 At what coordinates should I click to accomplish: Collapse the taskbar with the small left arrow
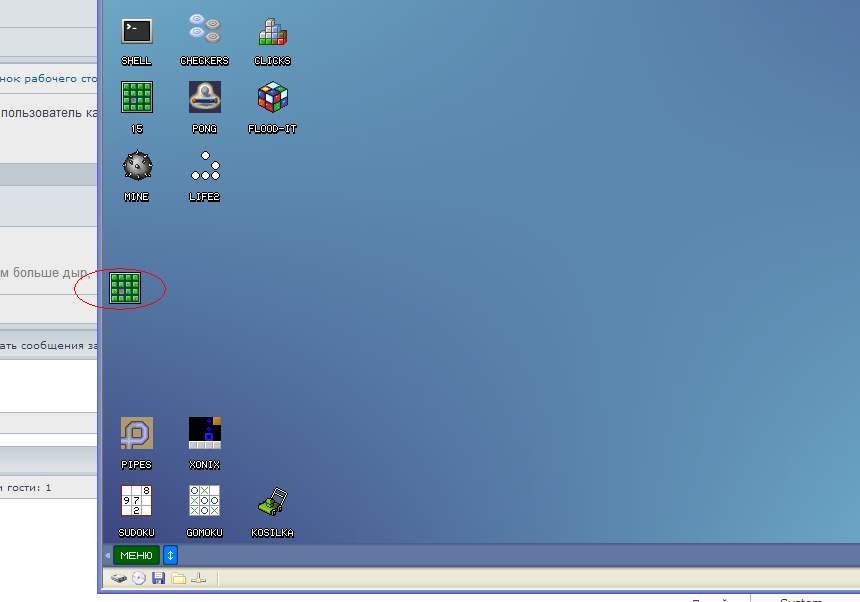tap(108, 555)
